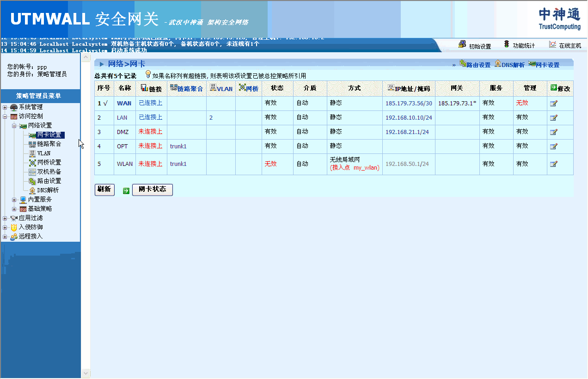The height and width of the screenshot is (379, 588).
Task: Click sidebar scrollbar down arrow
Action: (x=86, y=373)
